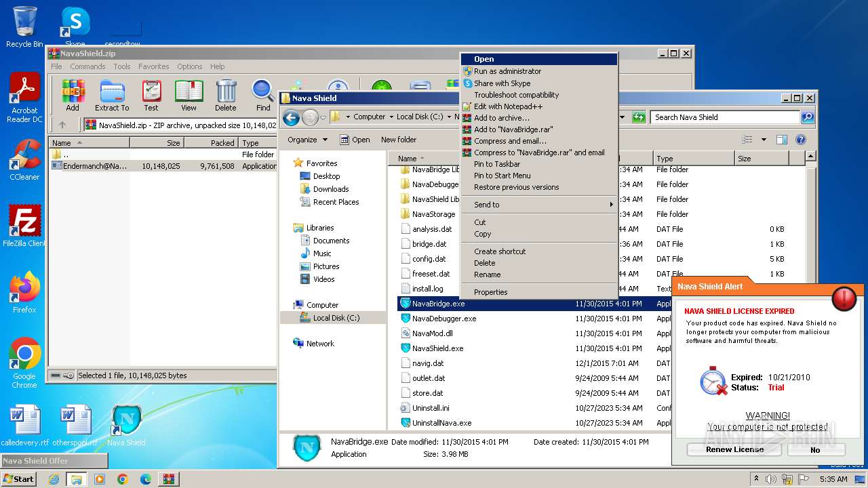Click Nava Shield Offer taskbar window

[x=54, y=461]
